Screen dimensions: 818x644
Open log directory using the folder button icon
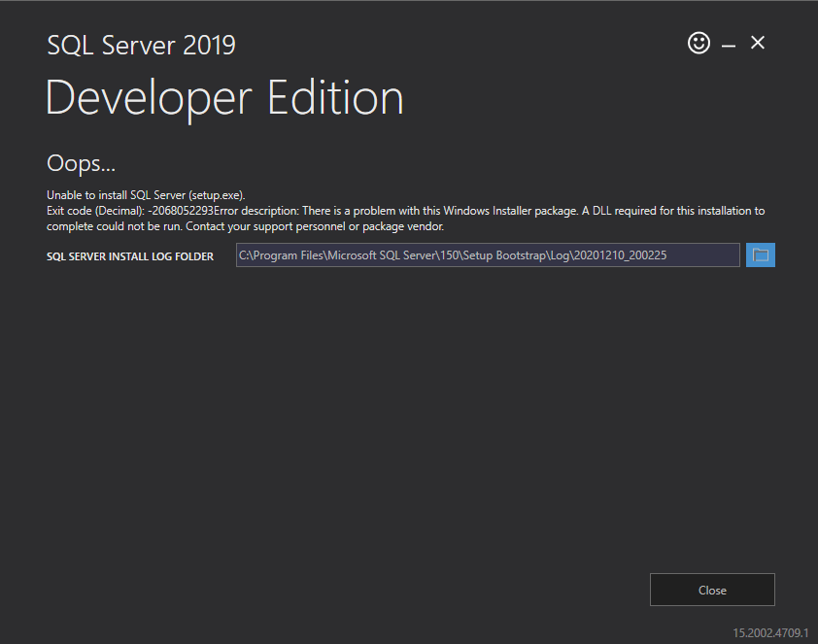coord(760,254)
